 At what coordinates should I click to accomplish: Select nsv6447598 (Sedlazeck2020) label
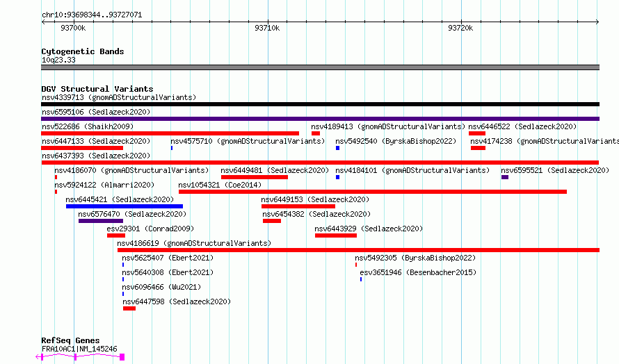[x=177, y=301]
